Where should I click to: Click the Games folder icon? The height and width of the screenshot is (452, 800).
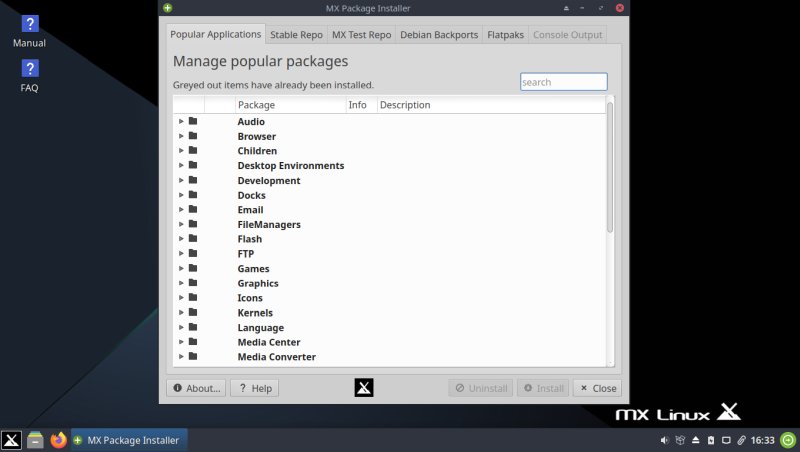(193, 268)
